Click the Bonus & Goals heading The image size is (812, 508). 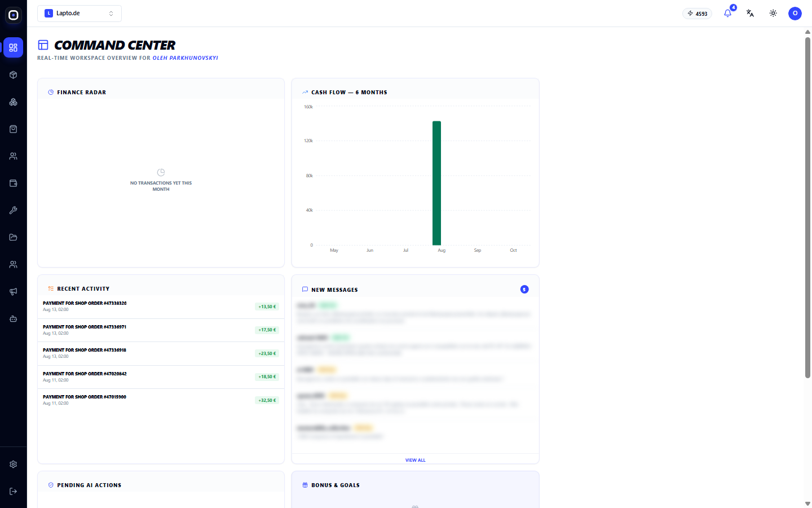pyautogui.click(x=336, y=485)
